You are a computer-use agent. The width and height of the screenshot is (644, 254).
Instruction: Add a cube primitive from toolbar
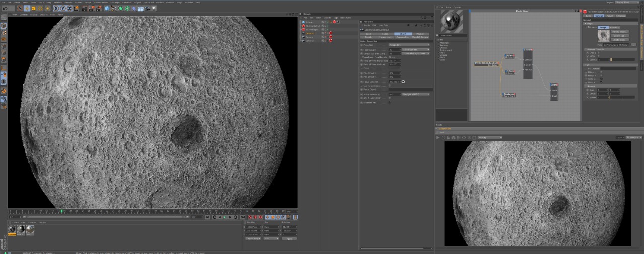(107, 9)
